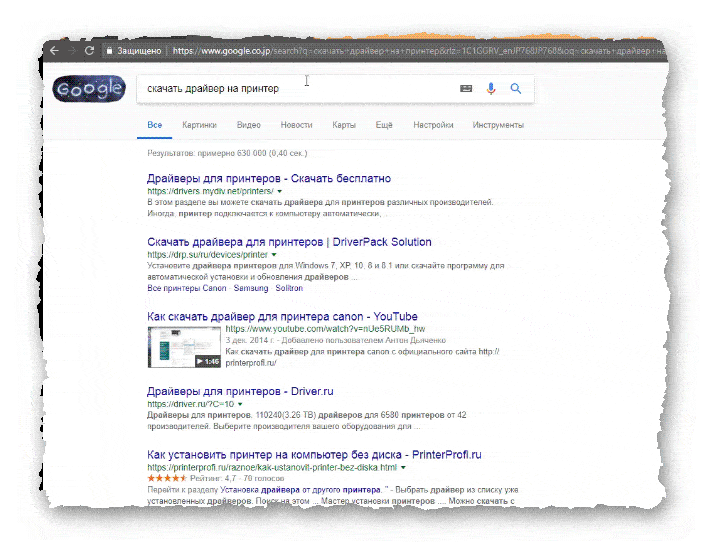The image size is (704, 544).
Task: Expand dropdown arrow next to drivers.mydiv.net URL
Action: 279,191
